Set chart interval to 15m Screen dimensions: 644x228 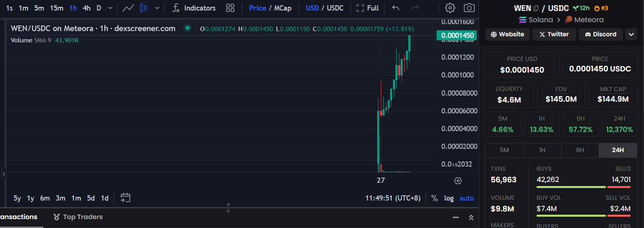[57, 8]
